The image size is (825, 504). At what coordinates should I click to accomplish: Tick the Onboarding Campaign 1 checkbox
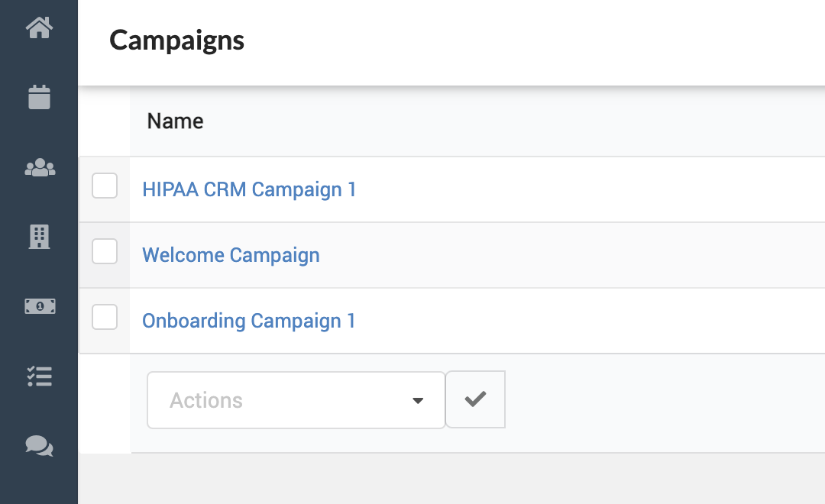(x=105, y=317)
